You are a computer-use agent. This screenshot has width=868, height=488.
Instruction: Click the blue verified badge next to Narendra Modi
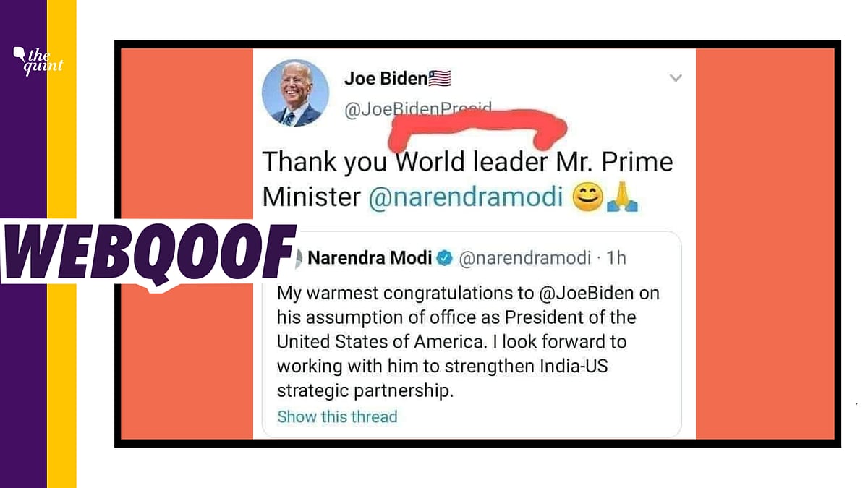pyautogui.click(x=445, y=258)
